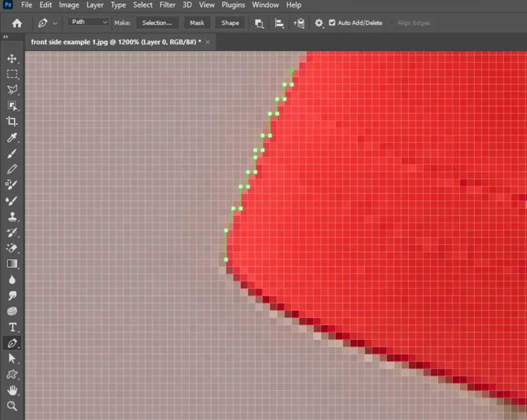This screenshot has height=420, width=527.
Task: Close the front side example 1.jpg tab
Action: pyautogui.click(x=208, y=42)
